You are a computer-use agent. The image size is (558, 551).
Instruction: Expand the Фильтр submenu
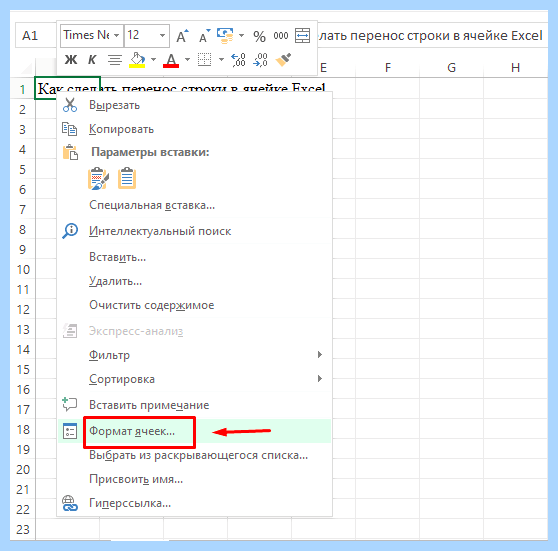click(x=194, y=355)
